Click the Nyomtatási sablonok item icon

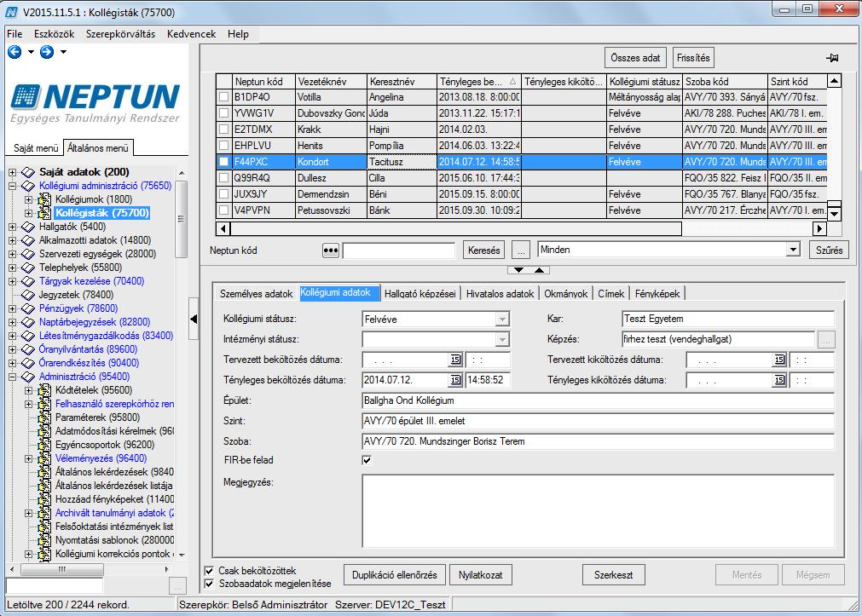(44, 540)
